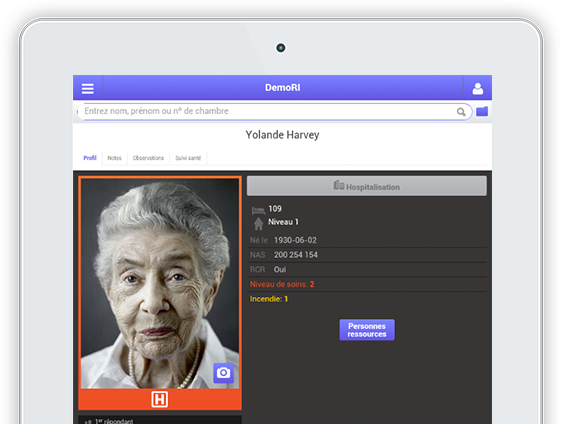Tap the camera icon on photo
Image resolution: width=561 pixels, height=424 pixels.
(224, 373)
